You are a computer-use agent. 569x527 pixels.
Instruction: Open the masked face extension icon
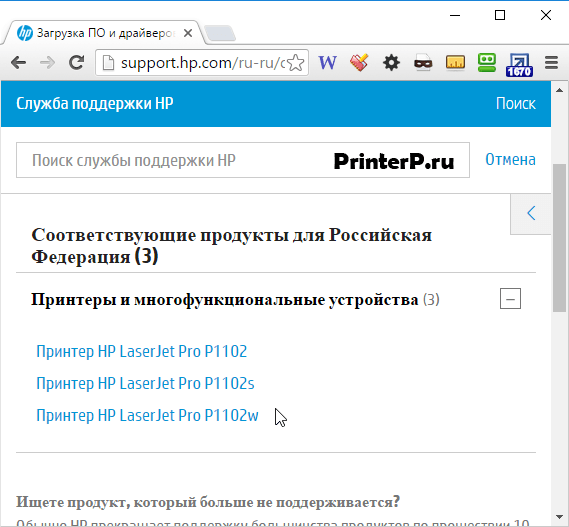pos(423,63)
